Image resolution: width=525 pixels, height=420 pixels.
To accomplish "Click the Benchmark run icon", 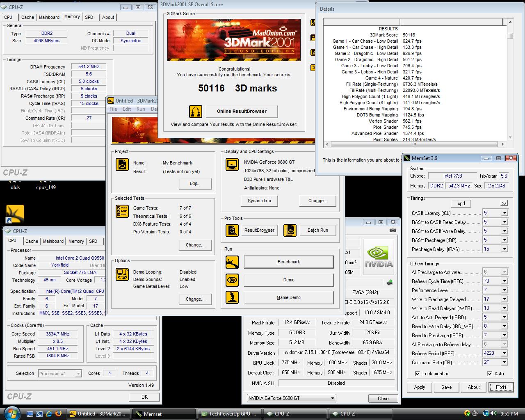I will click(x=232, y=262).
